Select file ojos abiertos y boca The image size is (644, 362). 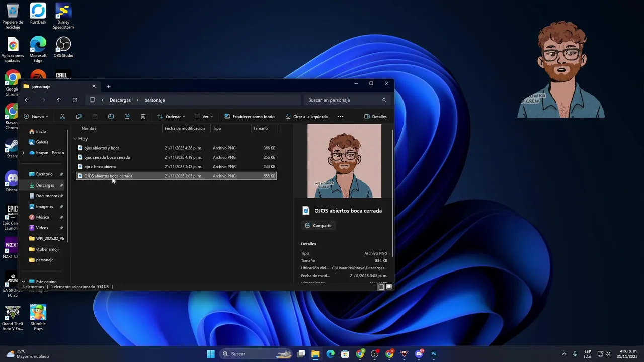pos(176,148)
